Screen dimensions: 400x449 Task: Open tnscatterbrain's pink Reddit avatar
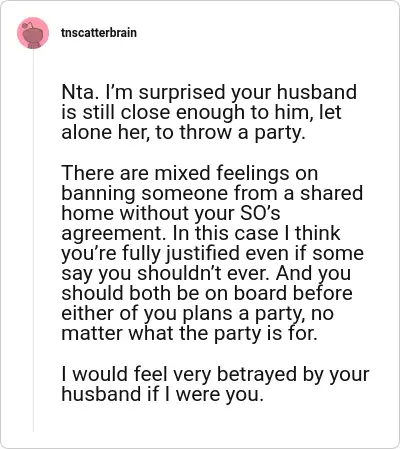click(33, 33)
